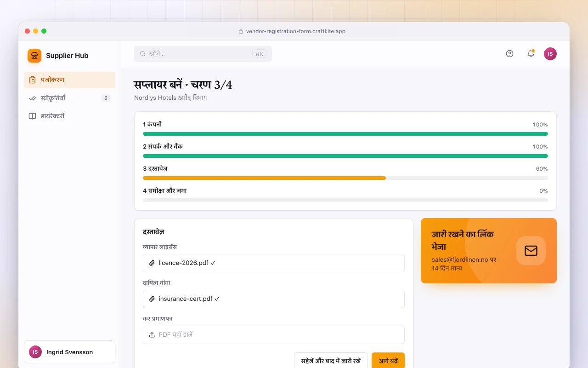Click the सप्लायर बनें · चरण 3/4 heading
The image size is (588, 368).
click(x=183, y=85)
